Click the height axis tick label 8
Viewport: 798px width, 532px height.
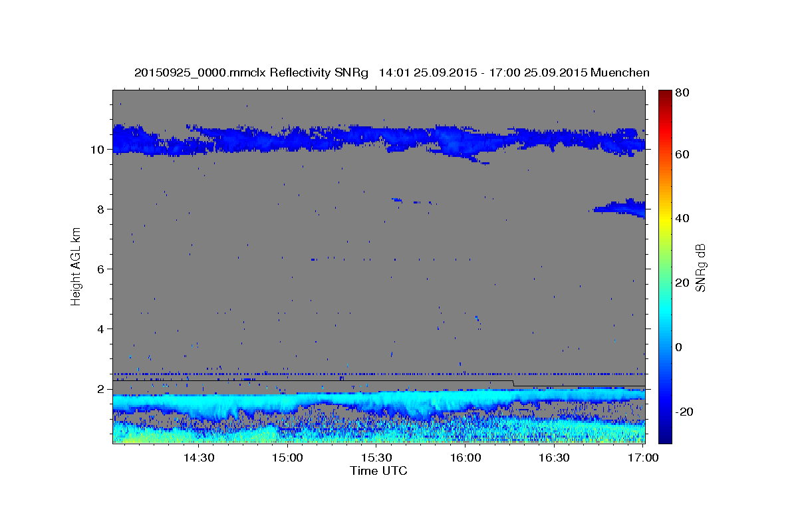(x=101, y=209)
